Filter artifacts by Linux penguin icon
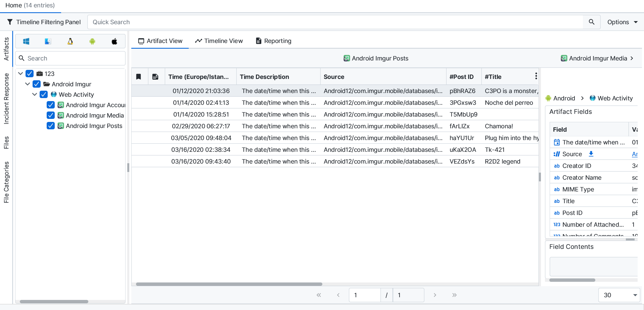Image resolution: width=644 pixels, height=310 pixels. pos(70,41)
